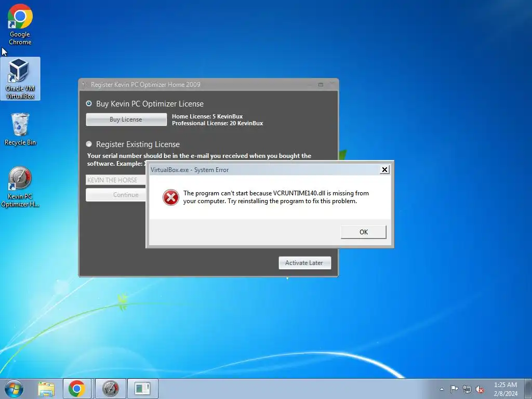
Task: Maximize the Register Kevin PC Optimizer window
Action: 321,85
